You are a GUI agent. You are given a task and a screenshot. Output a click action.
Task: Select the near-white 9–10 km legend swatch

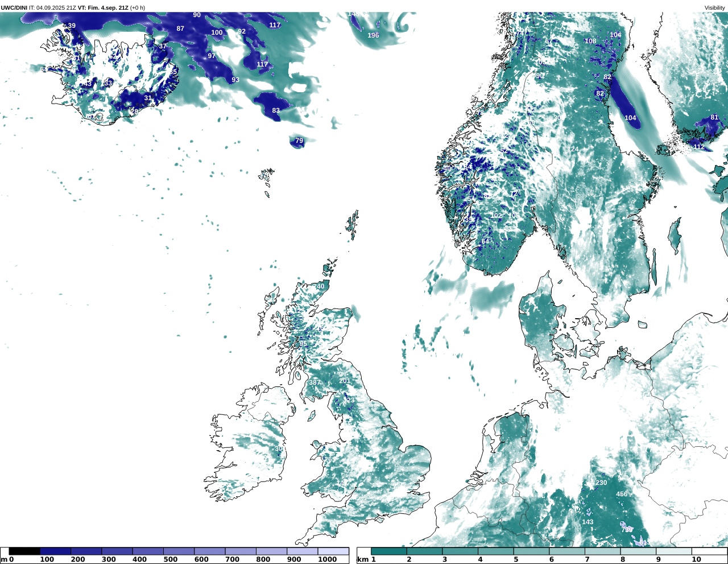click(x=673, y=551)
